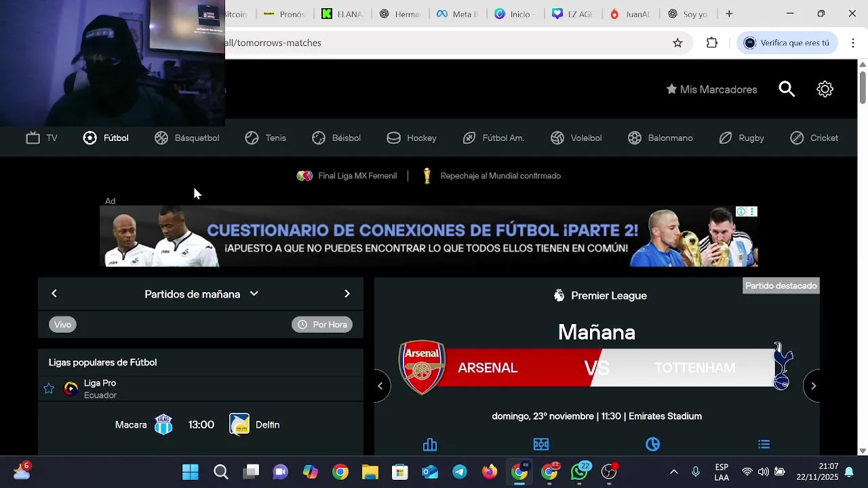Click the Partido destacado label
Image resolution: width=868 pixels, height=488 pixels.
781,286
